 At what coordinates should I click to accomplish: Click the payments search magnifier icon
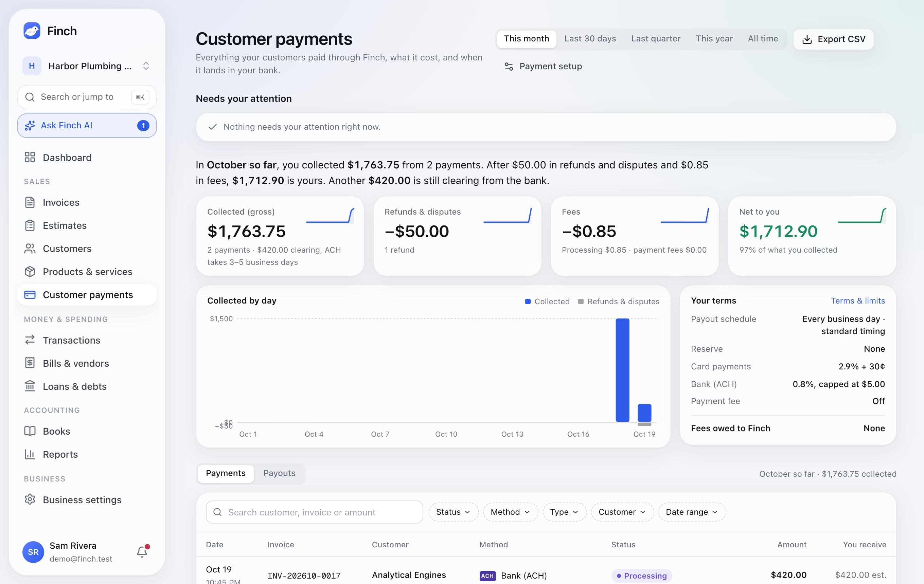point(217,512)
